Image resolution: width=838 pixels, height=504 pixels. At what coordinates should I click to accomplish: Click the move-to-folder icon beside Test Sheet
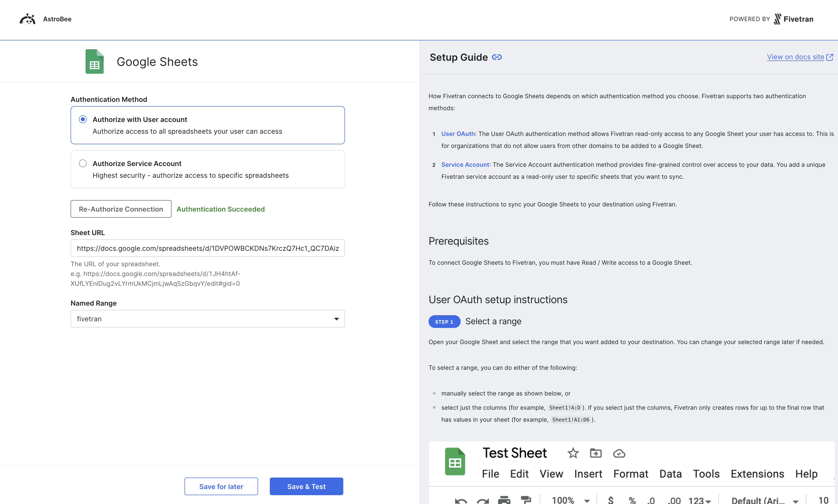pos(596,453)
